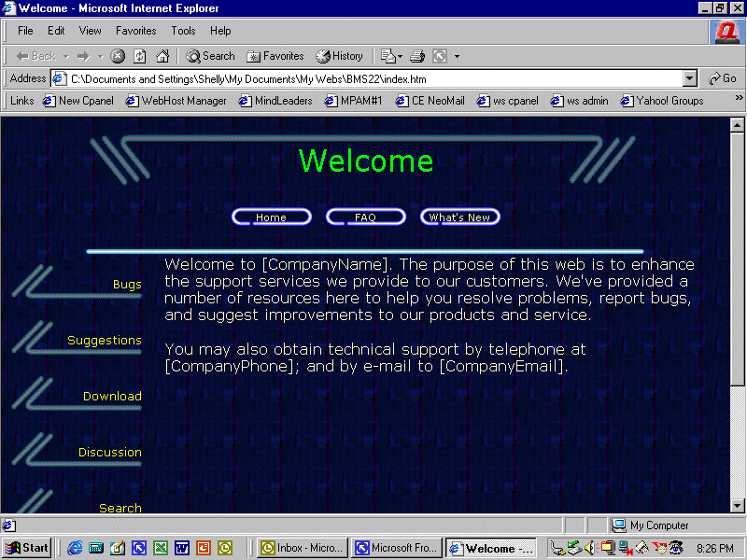
Task: Open the Tools menu
Action: pyautogui.click(x=183, y=31)
